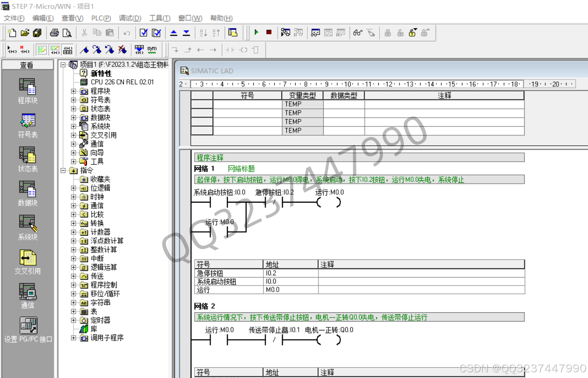
Task: Open 交叉引用 in the navigation bar
Action: (27, 262)
